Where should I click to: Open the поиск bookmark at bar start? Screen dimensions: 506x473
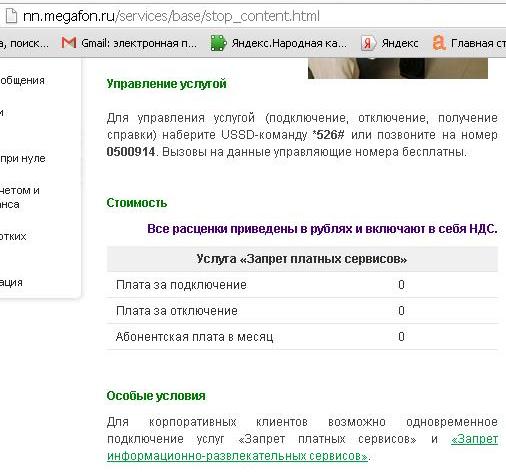point(24,43)
